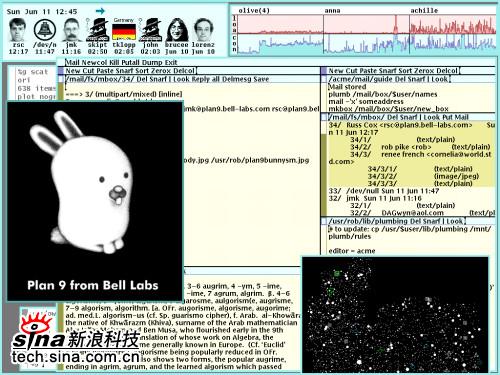Screen dimensions: 500x375
Task: Click Zerox in left column tag
Action: coord(162,71)
